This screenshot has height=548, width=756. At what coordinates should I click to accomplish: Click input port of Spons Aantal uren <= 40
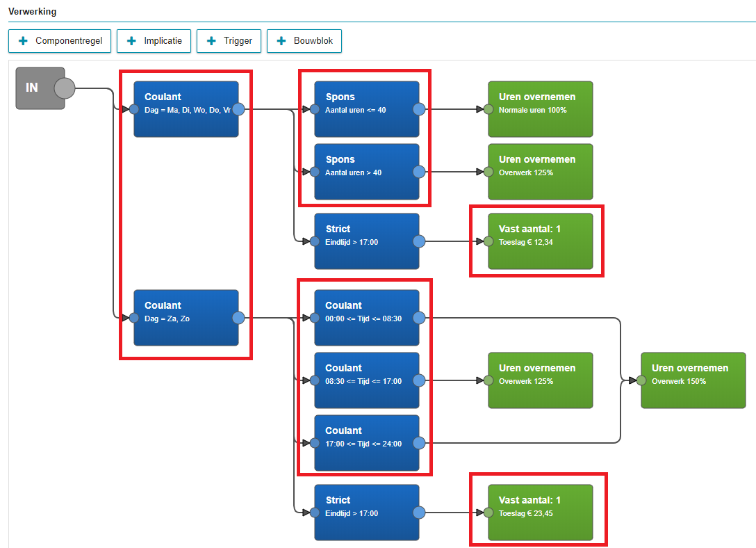tap(315, 109)
